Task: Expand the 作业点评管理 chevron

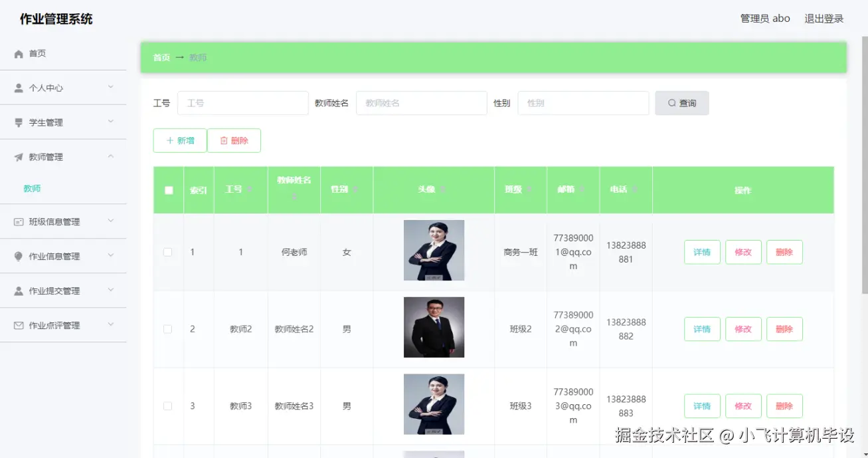Action: tap(111, 325)
